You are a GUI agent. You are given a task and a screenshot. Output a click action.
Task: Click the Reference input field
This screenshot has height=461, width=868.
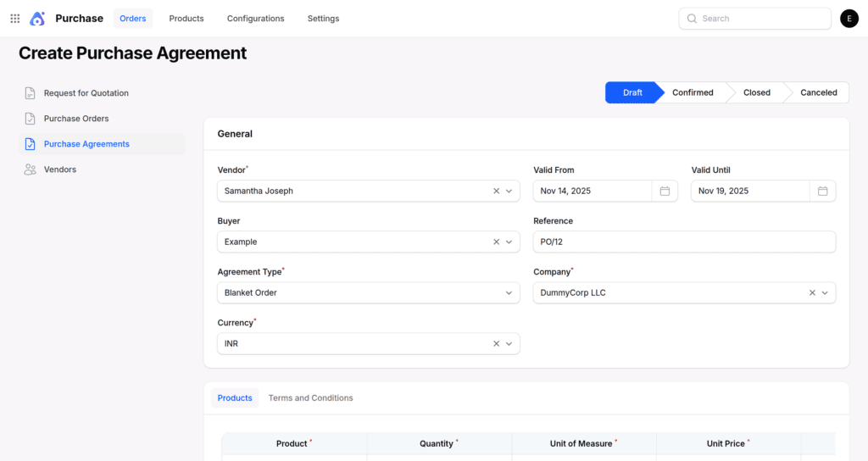pyautogui.click(x=684, y=242)
